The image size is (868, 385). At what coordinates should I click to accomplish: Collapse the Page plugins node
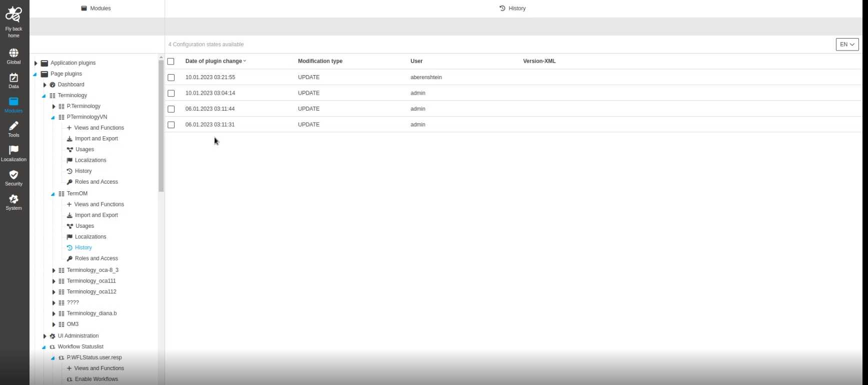pos(35,74)
